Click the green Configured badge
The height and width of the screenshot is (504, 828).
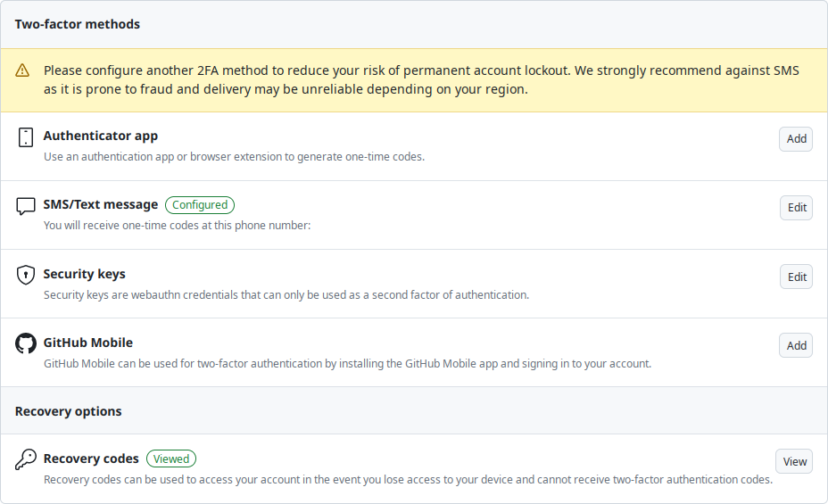pyautogui.click(x=200, y=205)
